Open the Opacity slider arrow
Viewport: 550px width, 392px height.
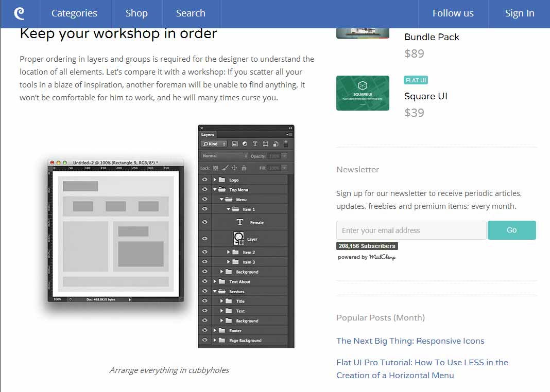[x=285, y=155]
